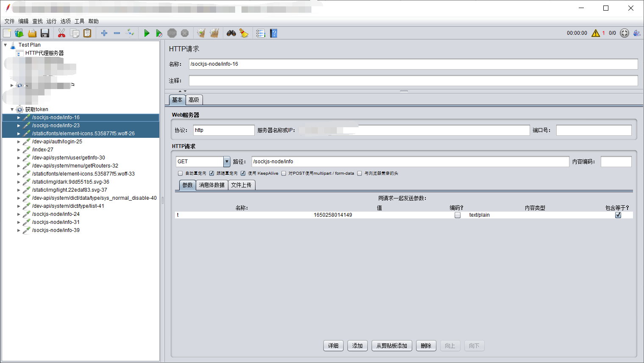Click the Stop sign icon

tap(172, 33)
